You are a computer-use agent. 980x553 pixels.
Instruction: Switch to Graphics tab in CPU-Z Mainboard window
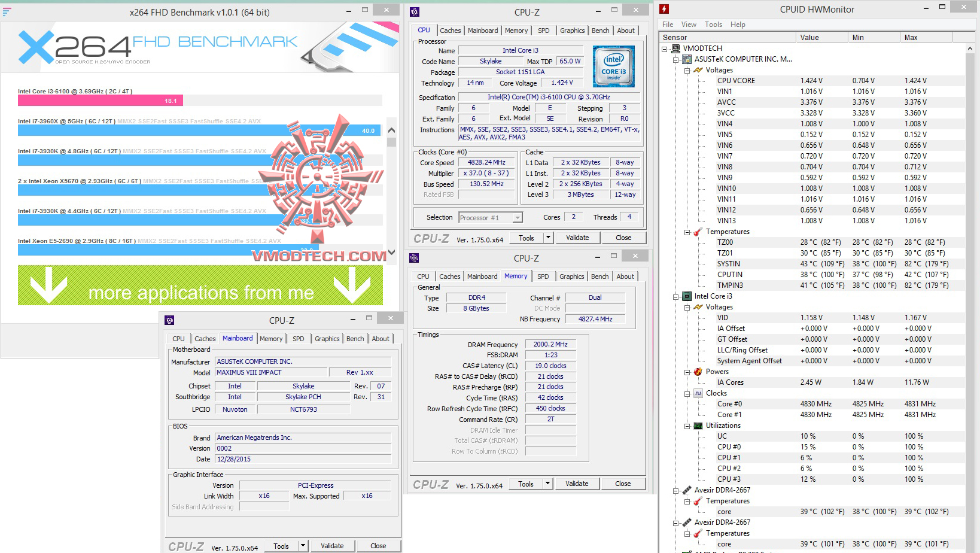point(327,339)
